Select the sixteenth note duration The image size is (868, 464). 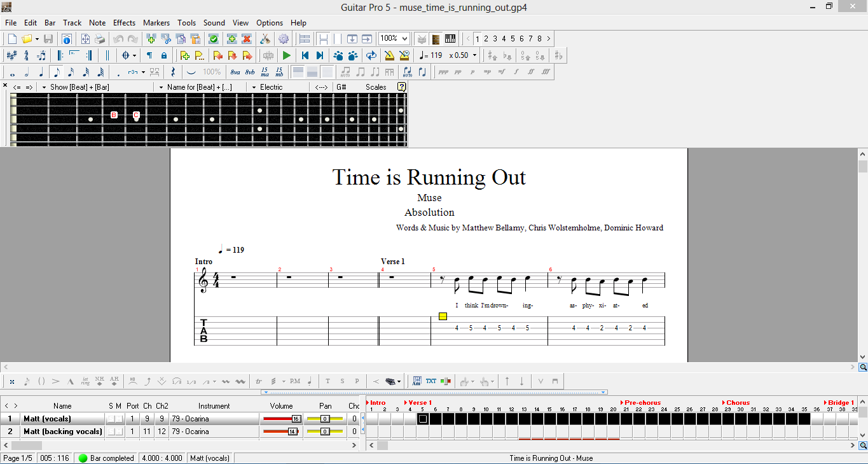click(x=71, y=72)
